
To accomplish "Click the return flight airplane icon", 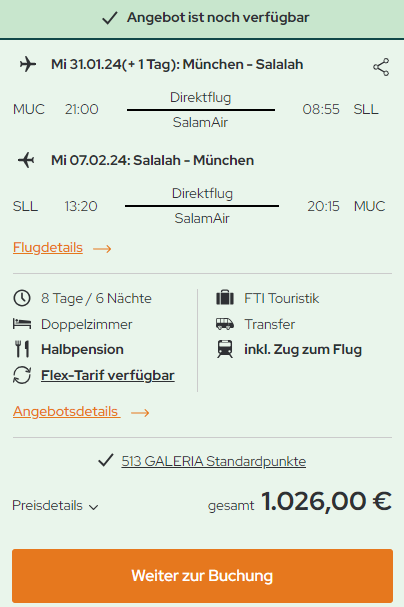I will tap(27, 160).
